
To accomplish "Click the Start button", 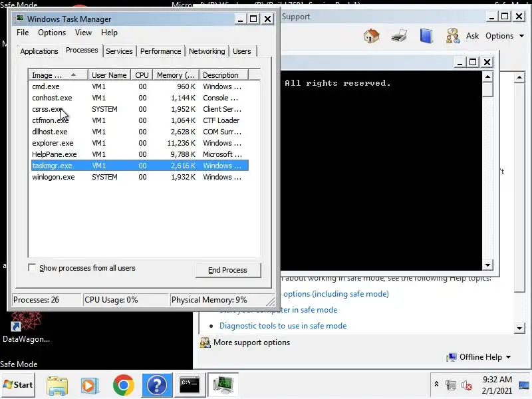I will pyautogui.click(x=18, y=385).
